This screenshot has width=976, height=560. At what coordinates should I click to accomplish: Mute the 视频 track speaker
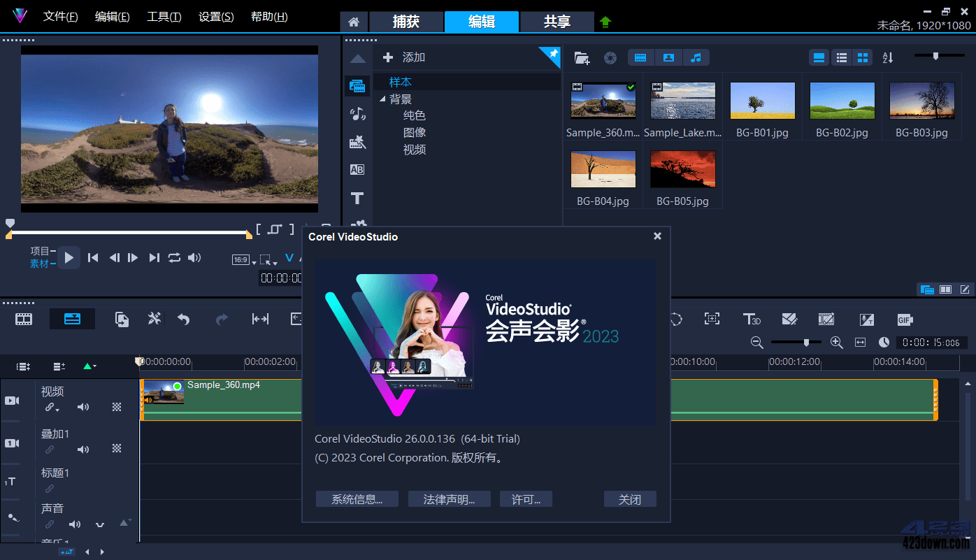coord(83,406)
